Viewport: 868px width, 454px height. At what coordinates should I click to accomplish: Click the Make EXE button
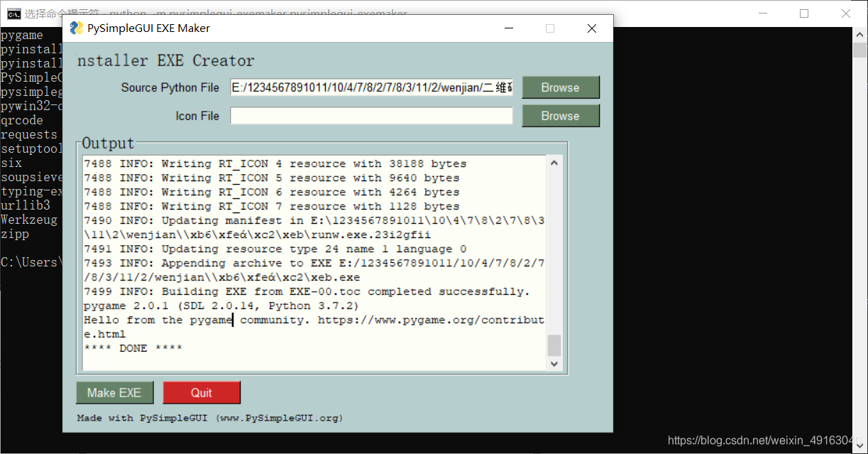point(114,392)
